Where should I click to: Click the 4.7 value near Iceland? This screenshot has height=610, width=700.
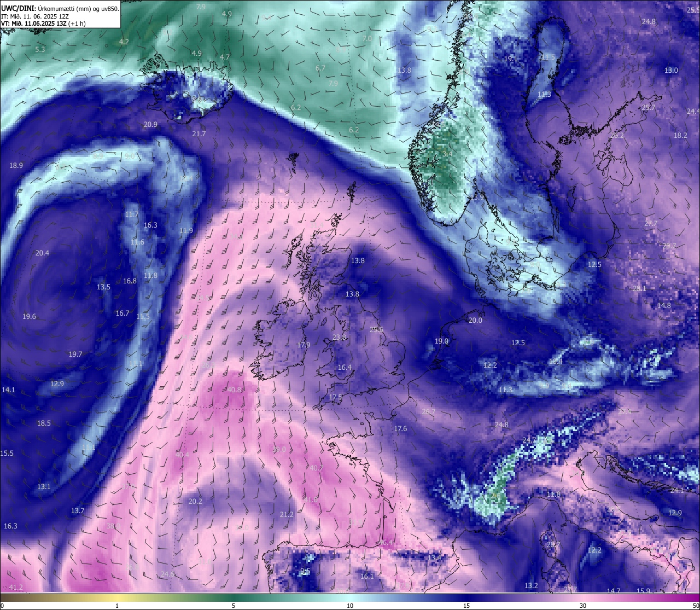(225, 57)
